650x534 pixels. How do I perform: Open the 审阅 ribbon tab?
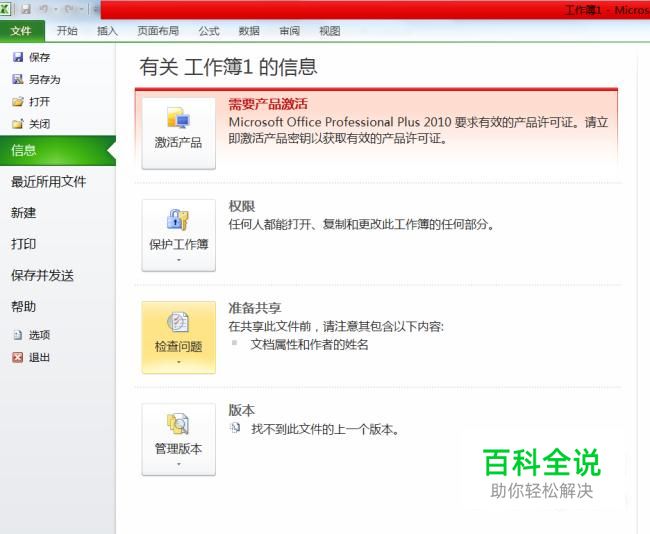click(289, 31)
